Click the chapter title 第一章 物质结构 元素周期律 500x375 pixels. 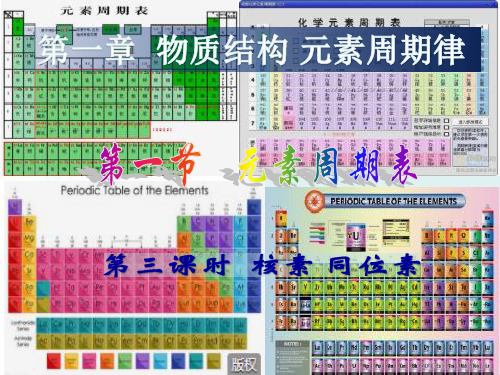pyautogui.click(x=253, y=50)
